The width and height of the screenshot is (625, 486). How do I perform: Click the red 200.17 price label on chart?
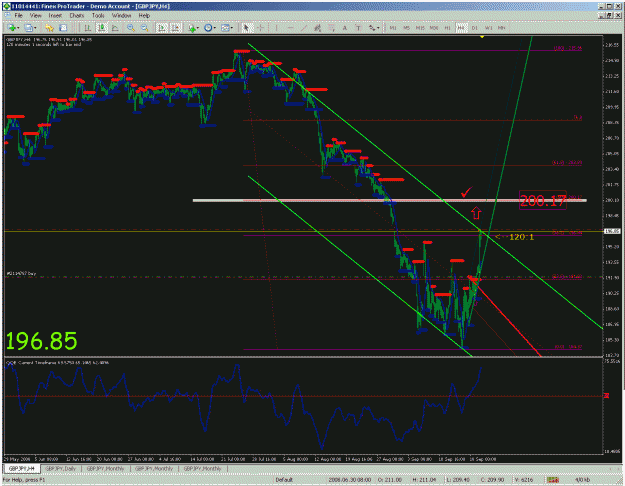[543, 200]
